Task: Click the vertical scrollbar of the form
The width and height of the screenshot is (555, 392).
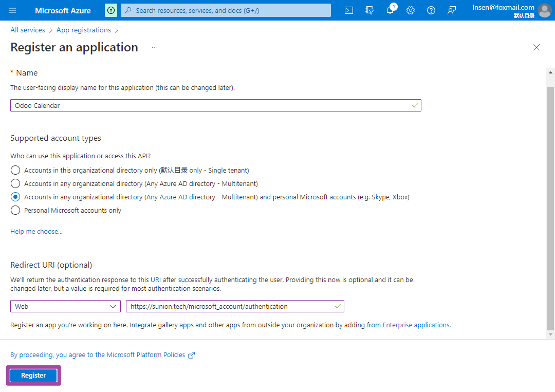Action: point(551,206)
